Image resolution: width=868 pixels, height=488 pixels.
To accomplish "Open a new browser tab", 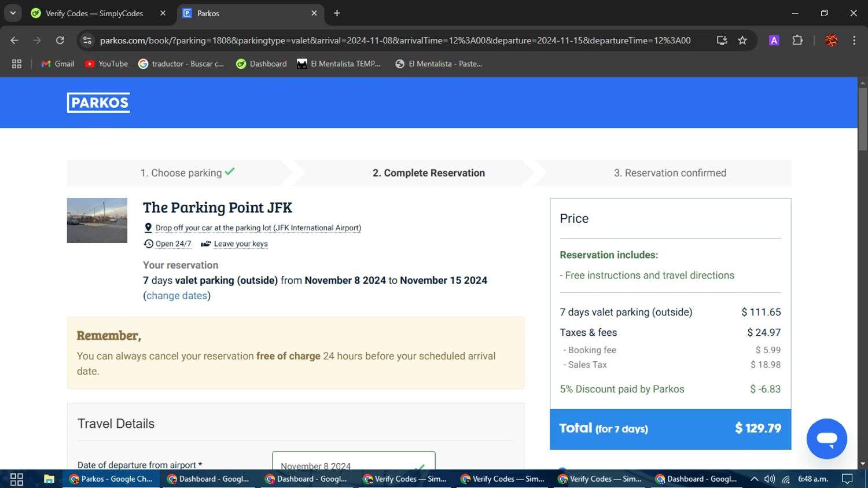I will click(337, 13).
